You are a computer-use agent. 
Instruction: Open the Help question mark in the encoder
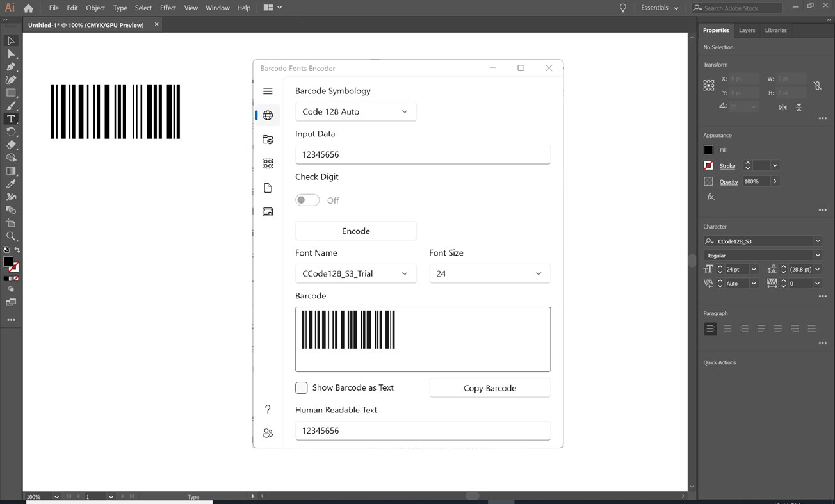coord(268,409)
